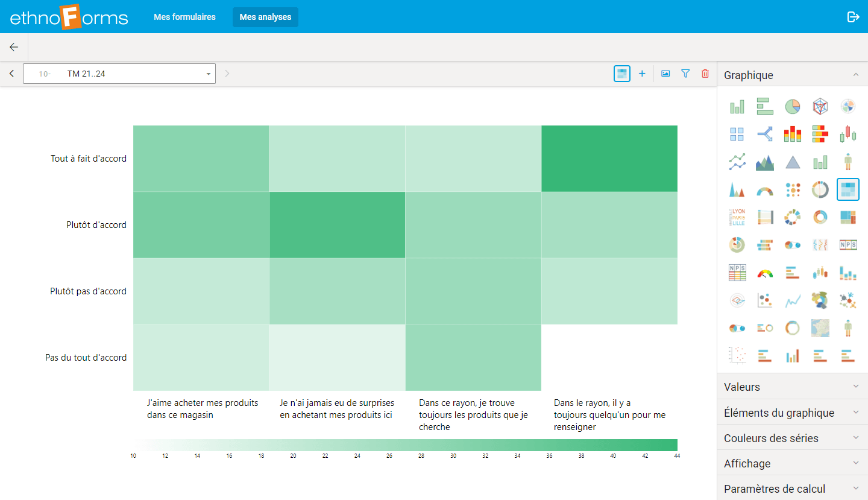This screenshot has width=868, height=500.
Task: Open the Mes formulaires tab
Action: [184, 17]
